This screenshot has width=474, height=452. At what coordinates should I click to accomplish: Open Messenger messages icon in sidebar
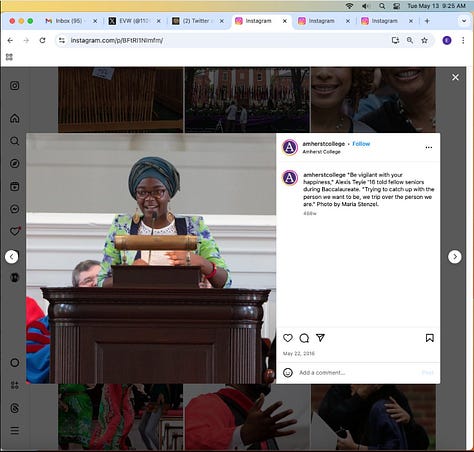14,209
